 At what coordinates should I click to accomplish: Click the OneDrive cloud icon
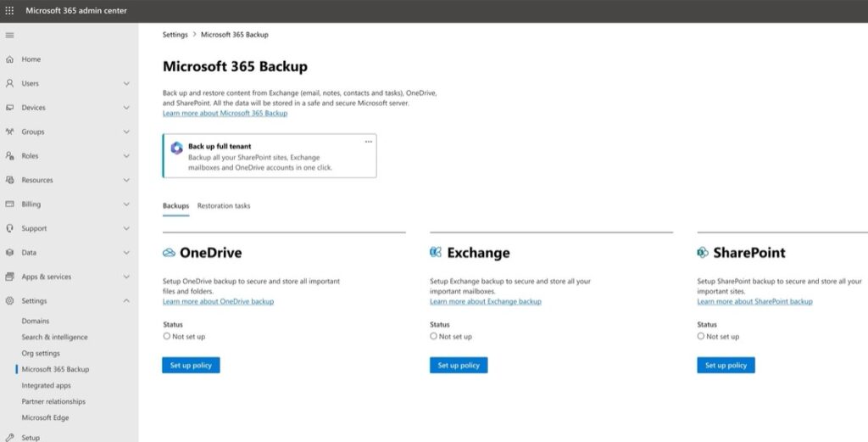[x=169, y=253]
